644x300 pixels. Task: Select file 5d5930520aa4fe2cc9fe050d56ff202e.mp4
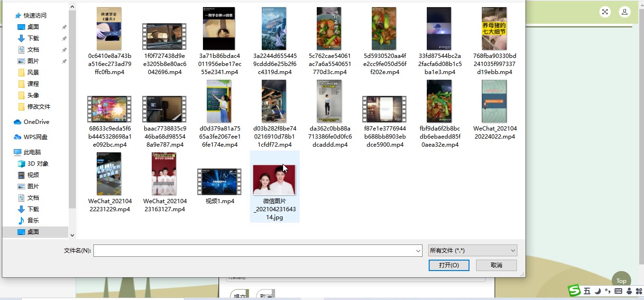coord(384,41)
